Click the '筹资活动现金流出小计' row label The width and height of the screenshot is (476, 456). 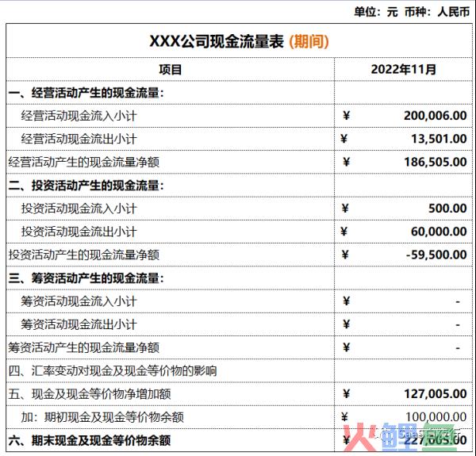(x=79, y=324)
